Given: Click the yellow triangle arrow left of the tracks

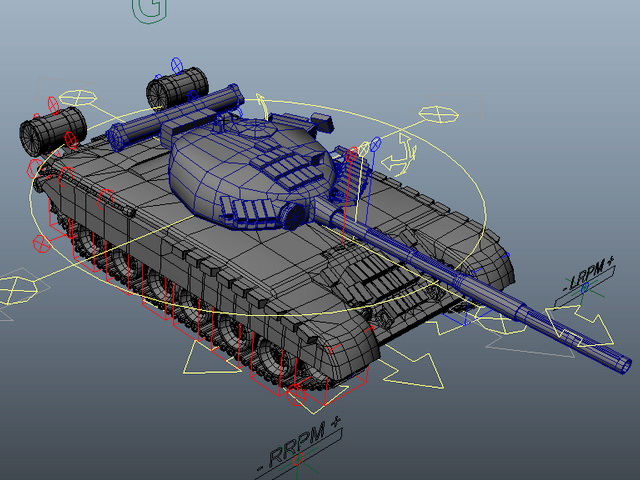Looking at the screenshot, I should (x=209, y=360).
